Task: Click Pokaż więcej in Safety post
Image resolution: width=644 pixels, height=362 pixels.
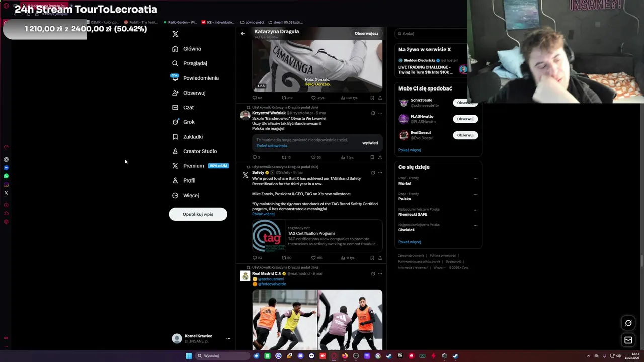Action: pyautogui.click(x=263, y=214)
